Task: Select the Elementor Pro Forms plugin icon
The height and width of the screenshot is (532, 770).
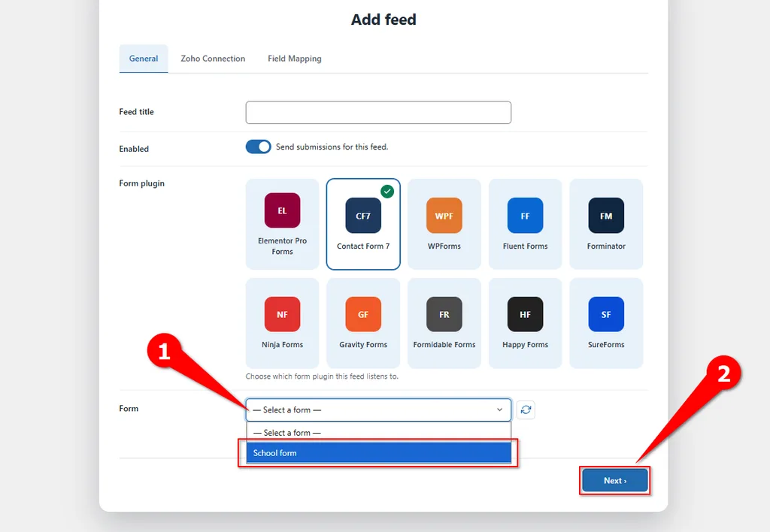Action: point(282,210)
